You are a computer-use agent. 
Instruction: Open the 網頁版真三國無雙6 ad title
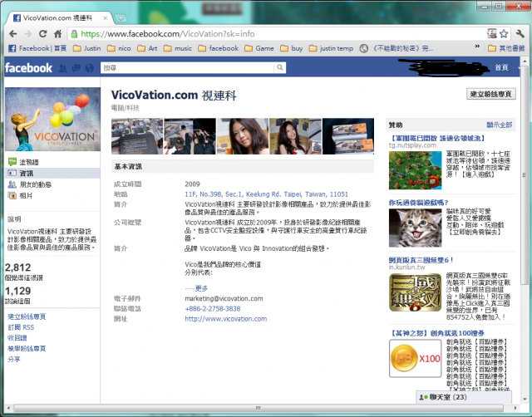pos(421,260)
